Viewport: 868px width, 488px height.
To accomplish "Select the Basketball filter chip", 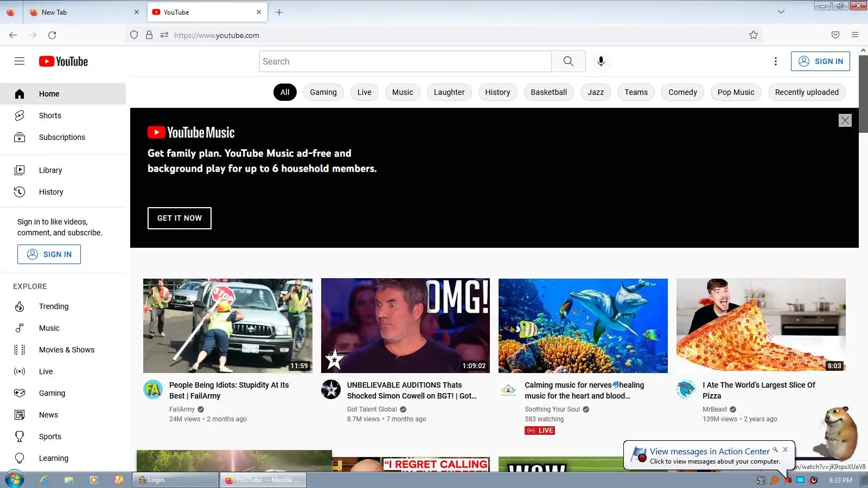I will [548, 92].
